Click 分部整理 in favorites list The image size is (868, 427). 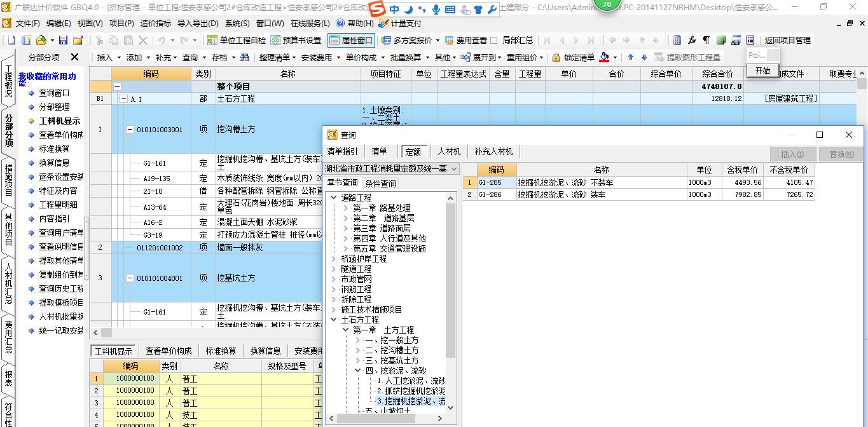(54, 107)
